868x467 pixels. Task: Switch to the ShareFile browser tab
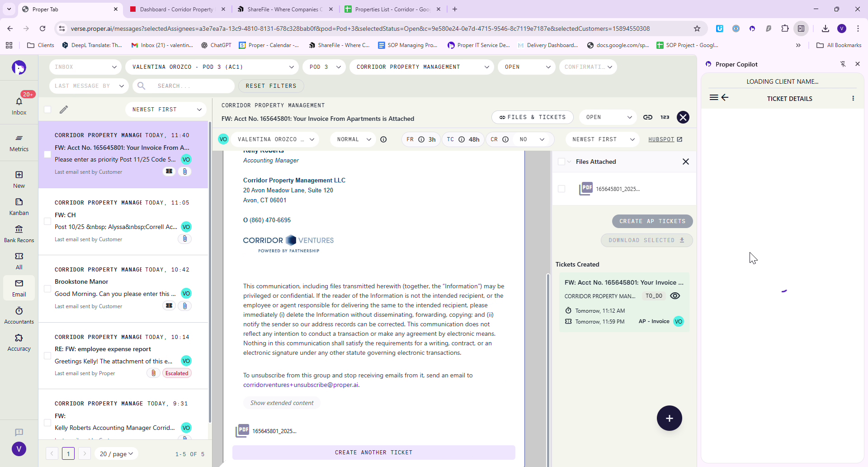285,9
